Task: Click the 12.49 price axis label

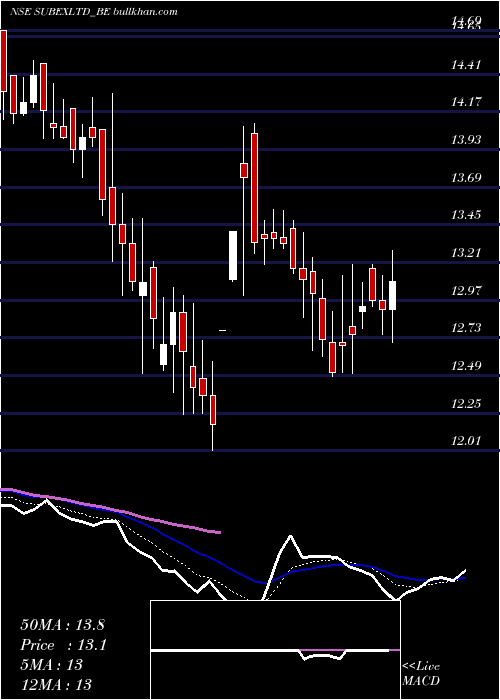Action: [467, 367]
